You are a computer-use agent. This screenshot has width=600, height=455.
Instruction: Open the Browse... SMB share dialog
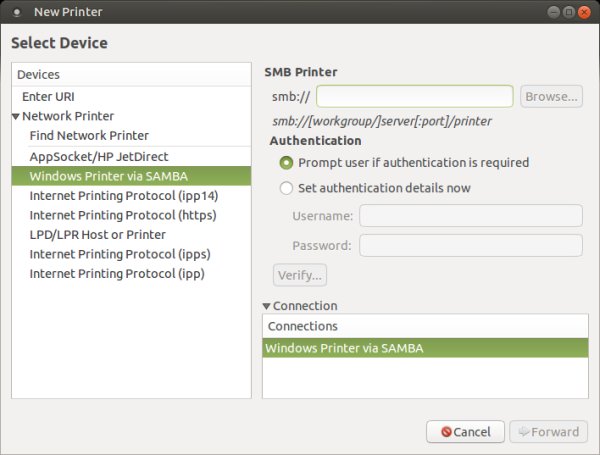[x=551, y=96]
